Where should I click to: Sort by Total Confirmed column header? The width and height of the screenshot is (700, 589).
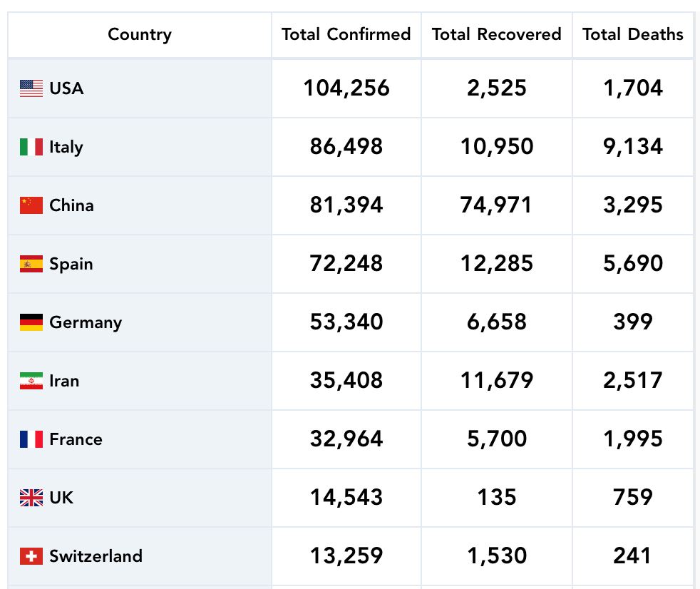[x=346, y=34]
